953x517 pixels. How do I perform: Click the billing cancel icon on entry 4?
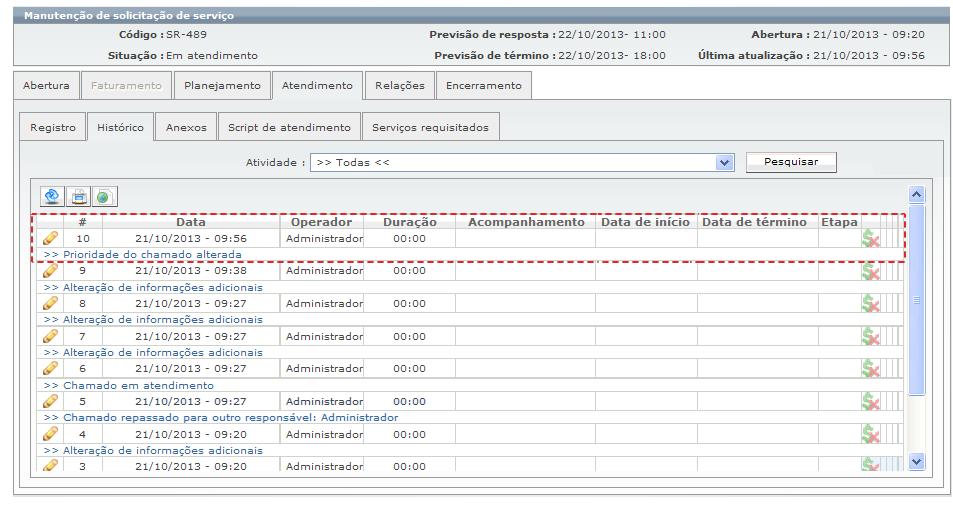click(870, 434)
